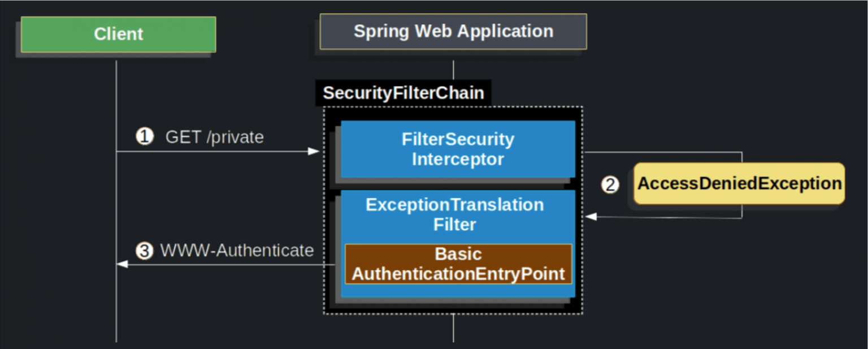The width and height of the screenshot is (868, 349).
Task: Click the GET /private arrow's arrowhead
Action: (x=314, y=152)
